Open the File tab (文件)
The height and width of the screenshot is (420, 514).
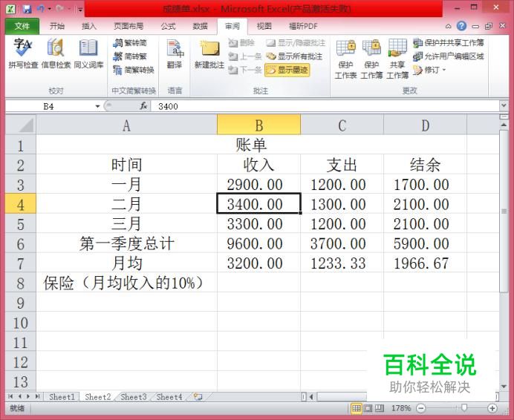[22, 26]
